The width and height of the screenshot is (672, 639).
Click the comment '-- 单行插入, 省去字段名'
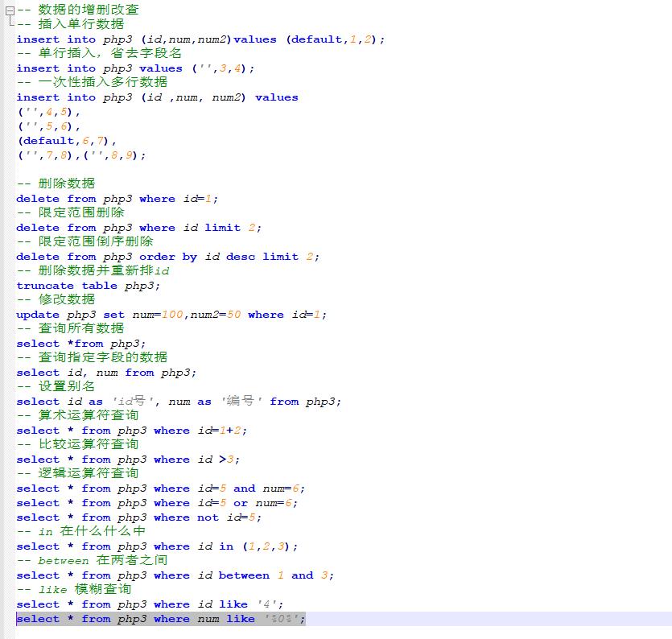[x=99, y=53]
